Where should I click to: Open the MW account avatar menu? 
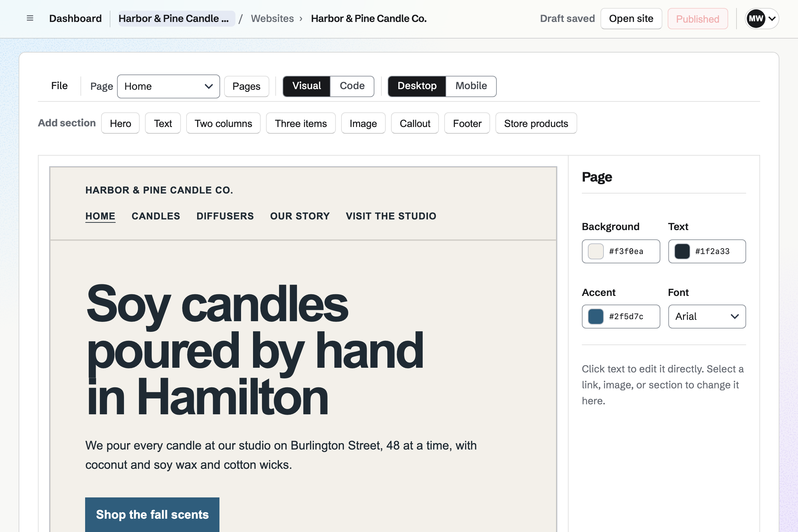762,19
